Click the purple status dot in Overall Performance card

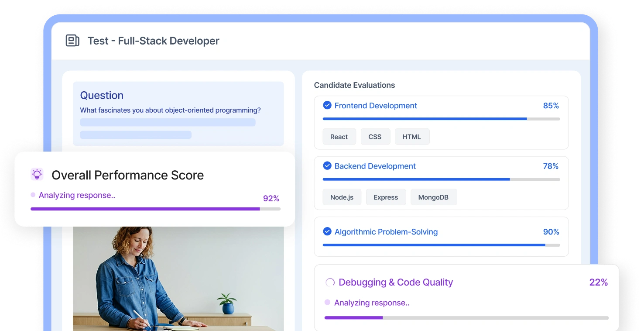click(33, 195)
